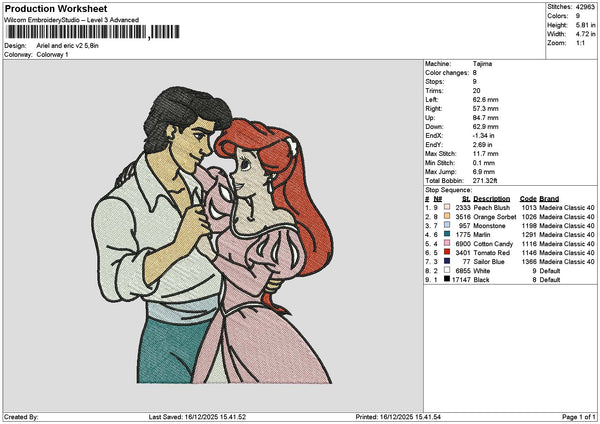Click the Max Jump value 6.9 mm
The width and height of the screenshot is (600, 424).
tap(484, 172)
